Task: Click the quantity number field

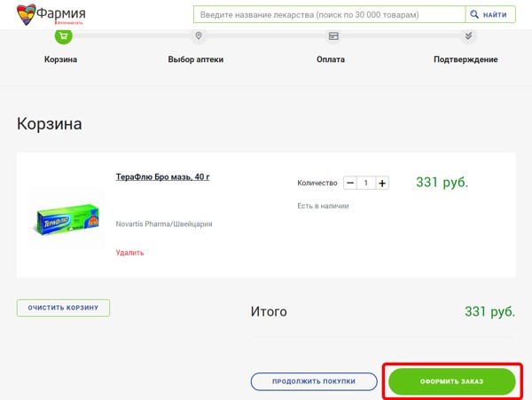Action: 366,183
